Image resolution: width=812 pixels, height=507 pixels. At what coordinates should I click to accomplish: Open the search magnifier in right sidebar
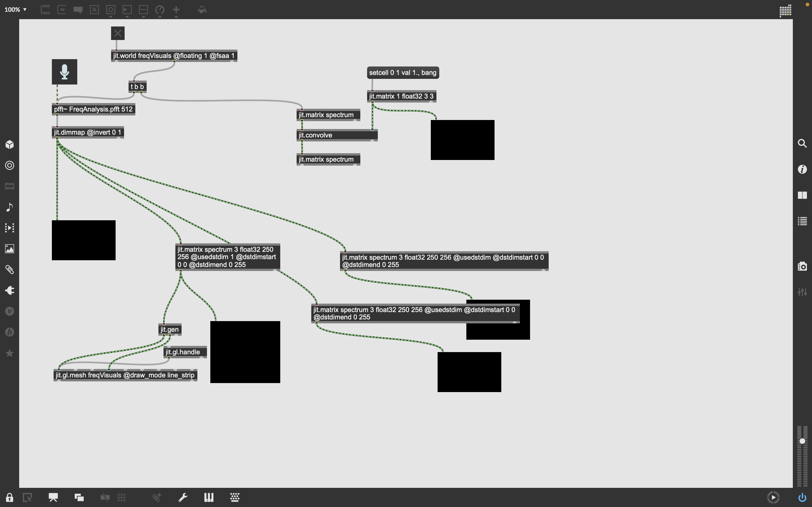[x=802, y=144]
